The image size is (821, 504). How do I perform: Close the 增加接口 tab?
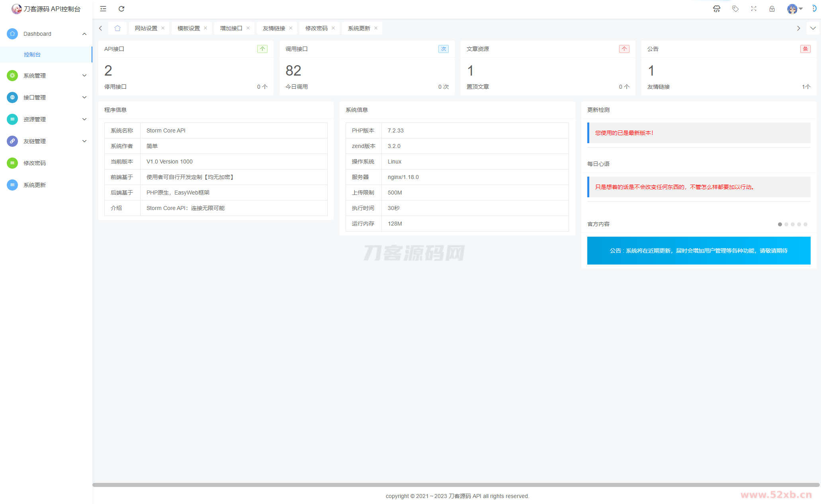(248, 28)
